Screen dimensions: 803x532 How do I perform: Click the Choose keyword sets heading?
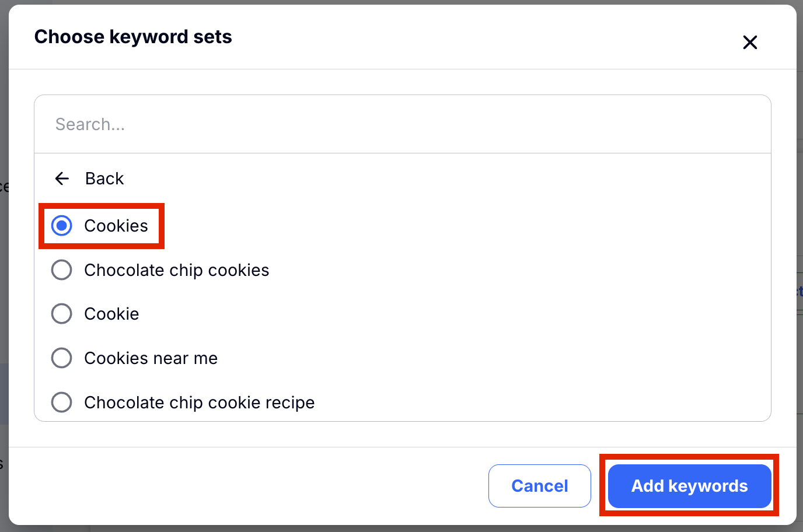tap(133, 37)
